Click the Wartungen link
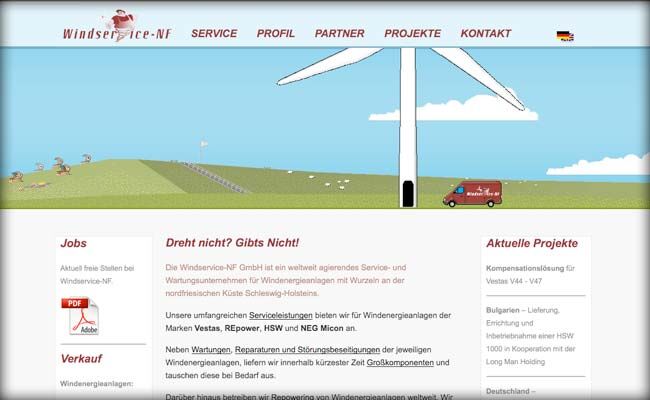The height and width of the screenshot is (400, 650). (210, 347)
